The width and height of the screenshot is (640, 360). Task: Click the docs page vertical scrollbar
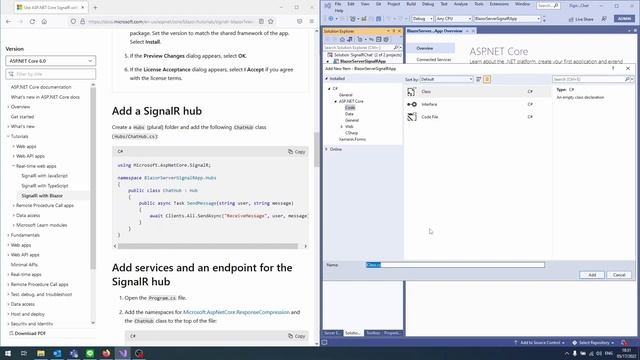pos(317,149)
